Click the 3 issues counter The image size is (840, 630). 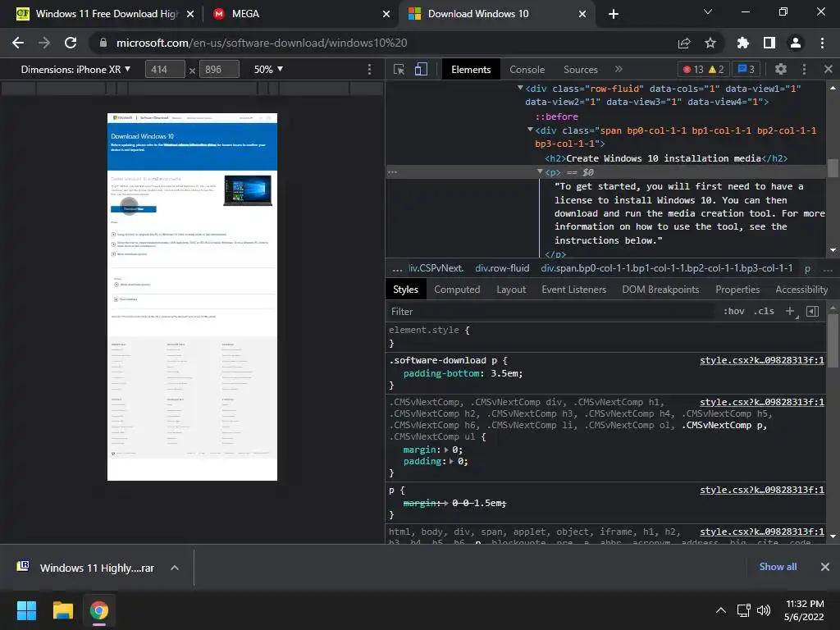pos(746,69)
